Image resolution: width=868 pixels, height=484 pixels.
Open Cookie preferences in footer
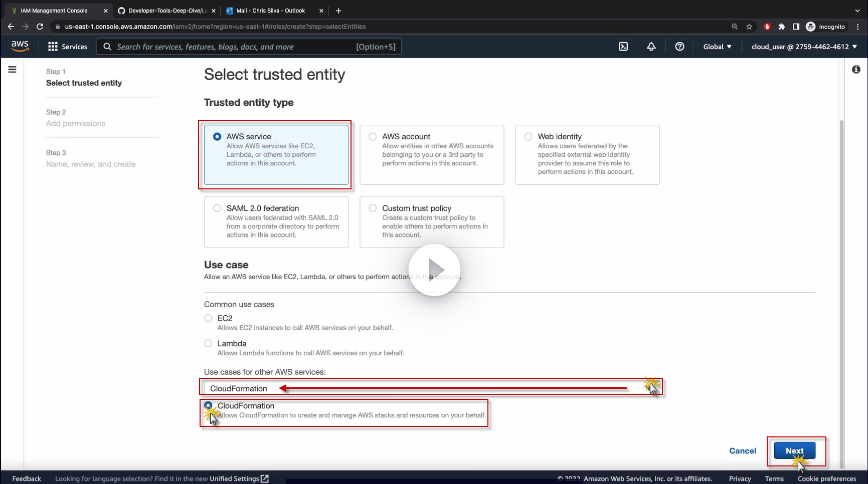click(x=827, y=478)
